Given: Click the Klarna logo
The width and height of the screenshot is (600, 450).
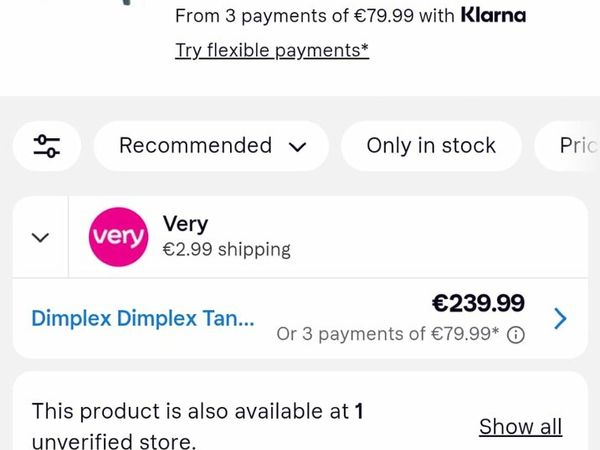Looking at the screenshot, I should click(493, 15).
